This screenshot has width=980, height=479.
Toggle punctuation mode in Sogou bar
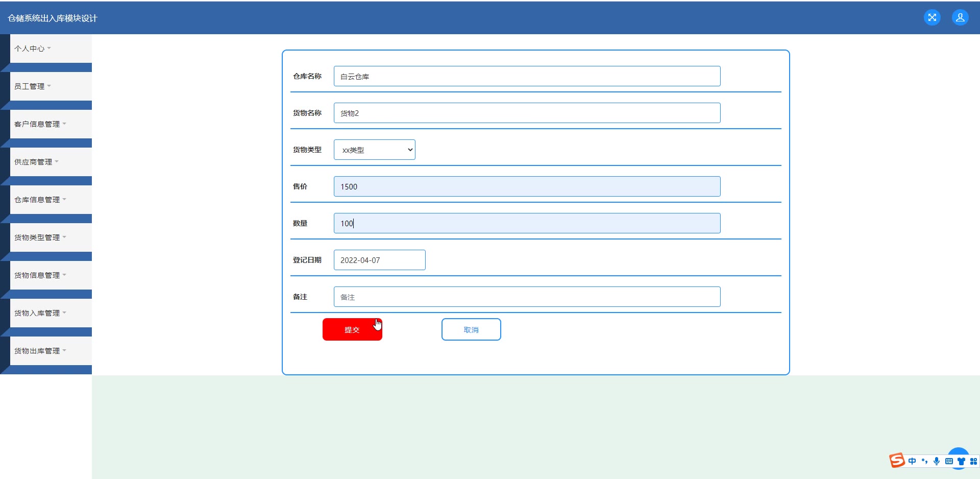[x=924, y=461]
